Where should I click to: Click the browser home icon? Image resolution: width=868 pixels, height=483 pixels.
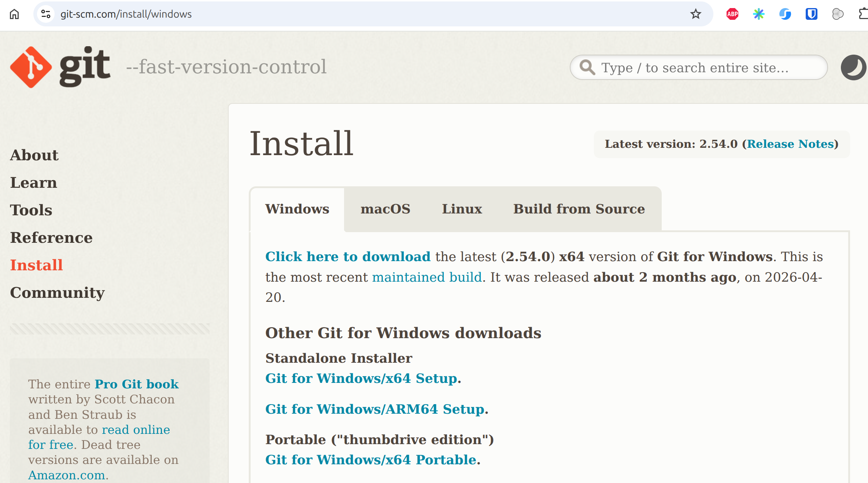tap(14, 14)
